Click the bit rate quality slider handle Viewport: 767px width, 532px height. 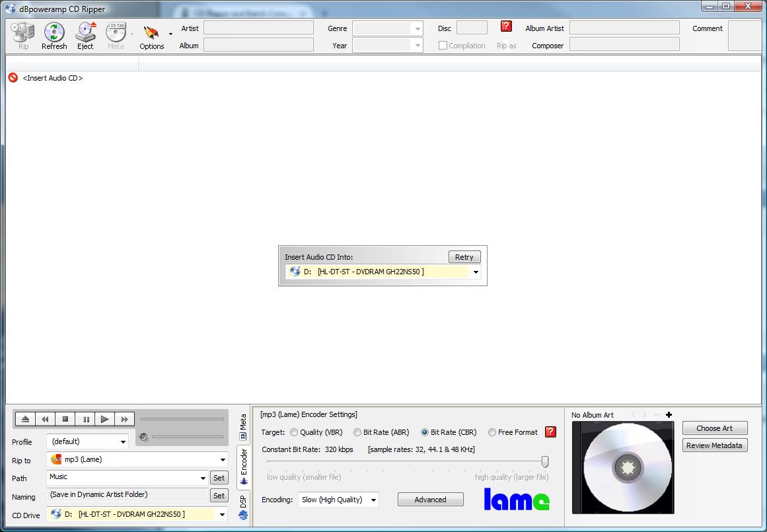(x=545, y=461)
